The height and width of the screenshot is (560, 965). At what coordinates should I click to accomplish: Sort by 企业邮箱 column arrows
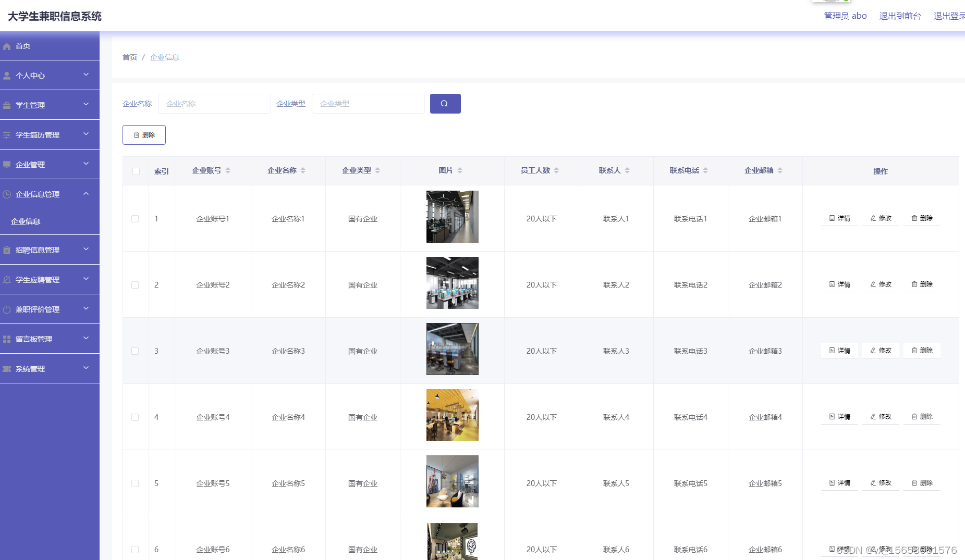coord(780,170)
